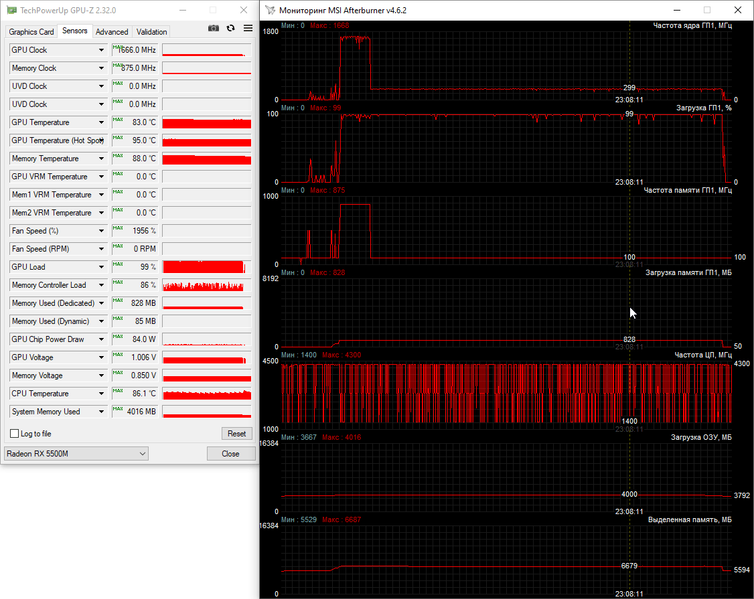Click the MAX indicator on GPU Clock reading

(118, 47)
